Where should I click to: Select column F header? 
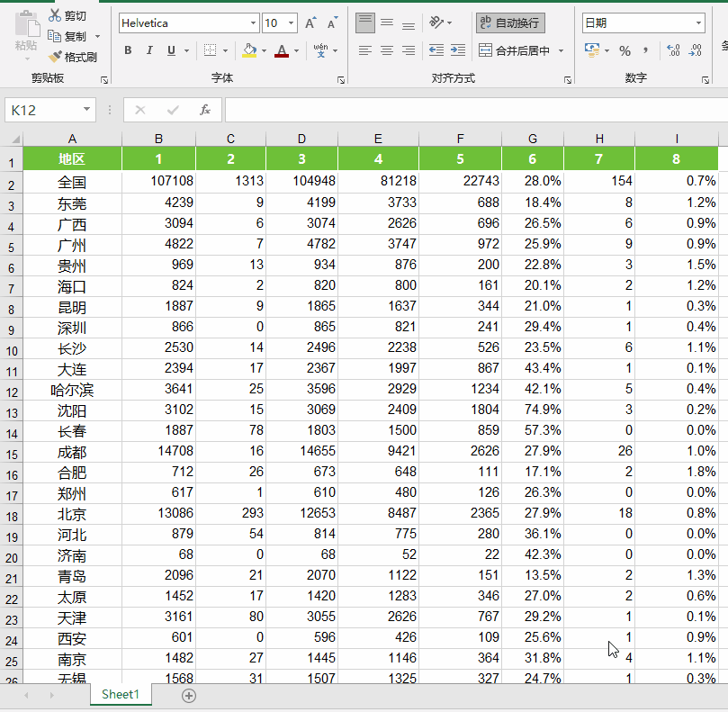point(460,139)
